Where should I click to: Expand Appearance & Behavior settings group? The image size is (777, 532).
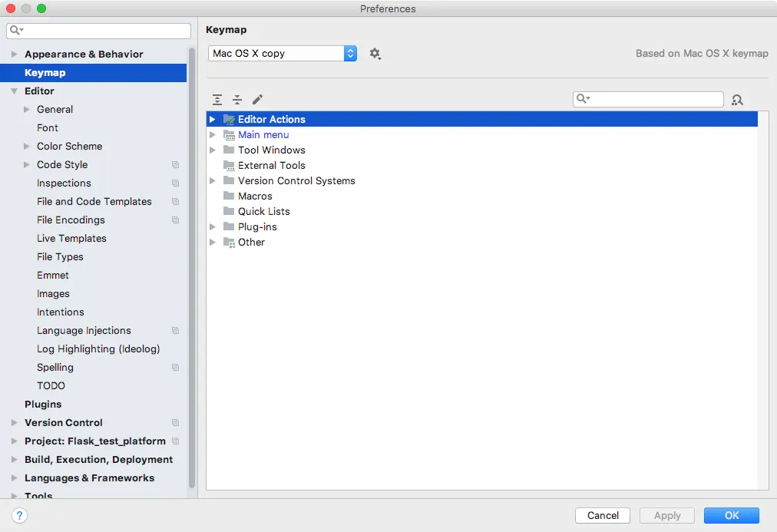tap(15, 54)
